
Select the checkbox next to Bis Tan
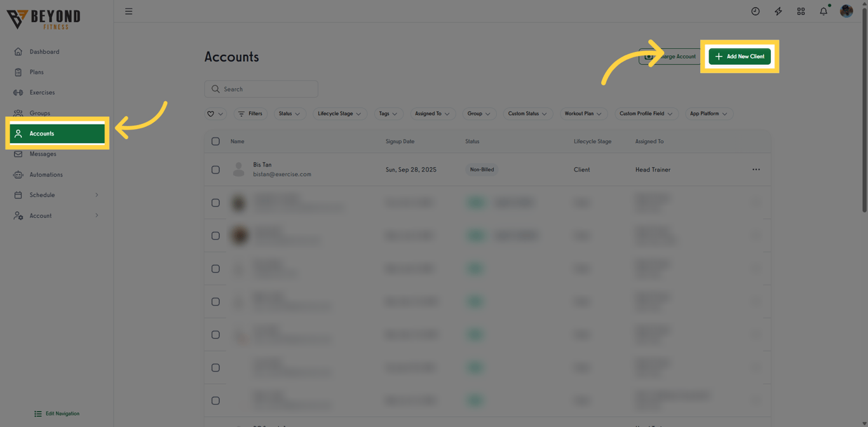click(x=215, y=170)
